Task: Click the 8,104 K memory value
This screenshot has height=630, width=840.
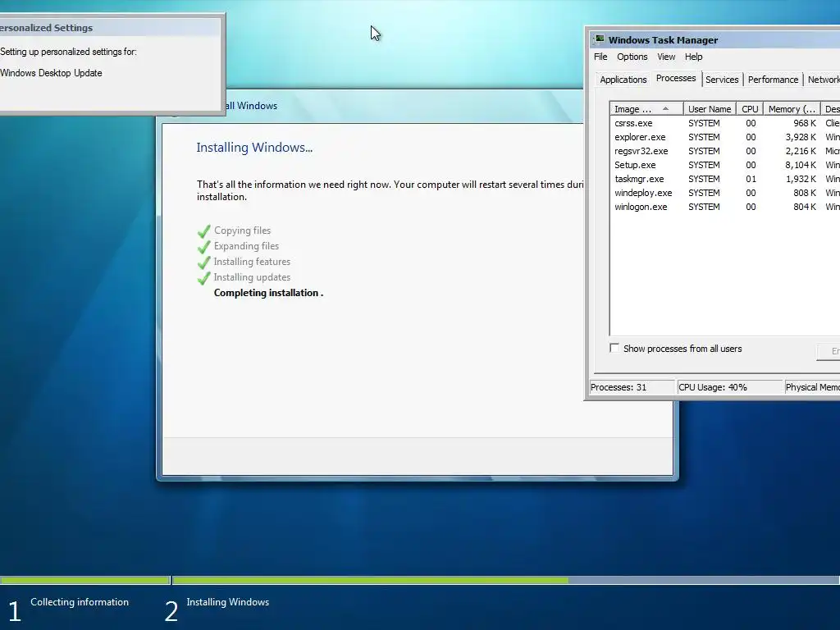Action: [801, 165]
